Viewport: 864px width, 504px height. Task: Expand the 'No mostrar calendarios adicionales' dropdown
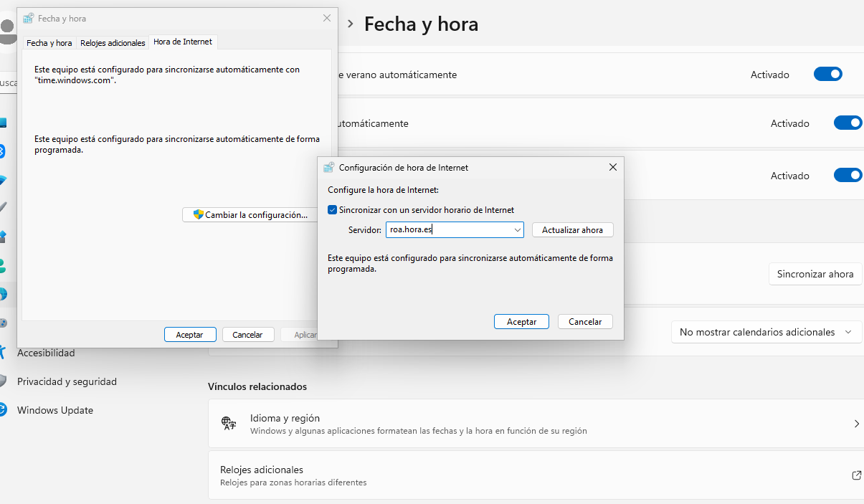(765, 332)
